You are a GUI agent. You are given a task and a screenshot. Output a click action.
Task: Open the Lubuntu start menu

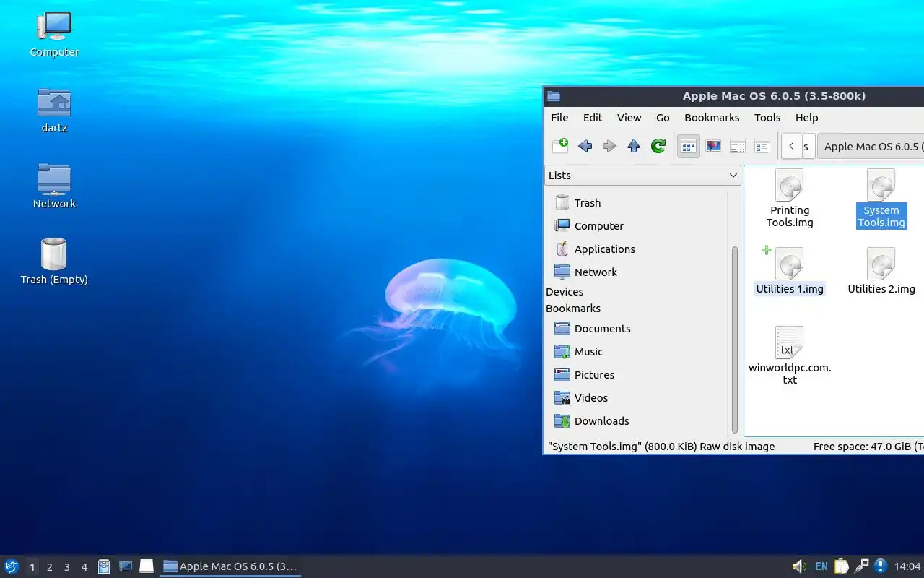(12, 566)
